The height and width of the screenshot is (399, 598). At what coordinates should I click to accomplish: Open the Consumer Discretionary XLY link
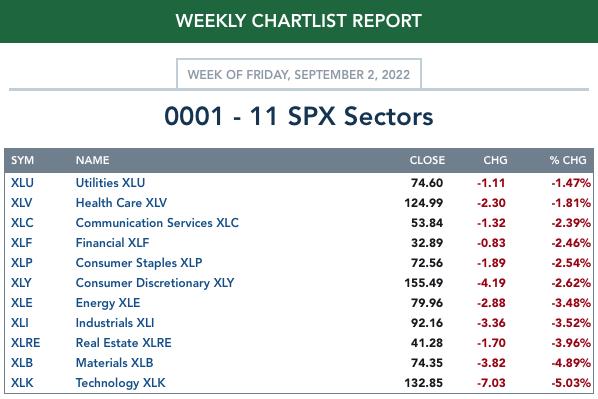point(155,283)
